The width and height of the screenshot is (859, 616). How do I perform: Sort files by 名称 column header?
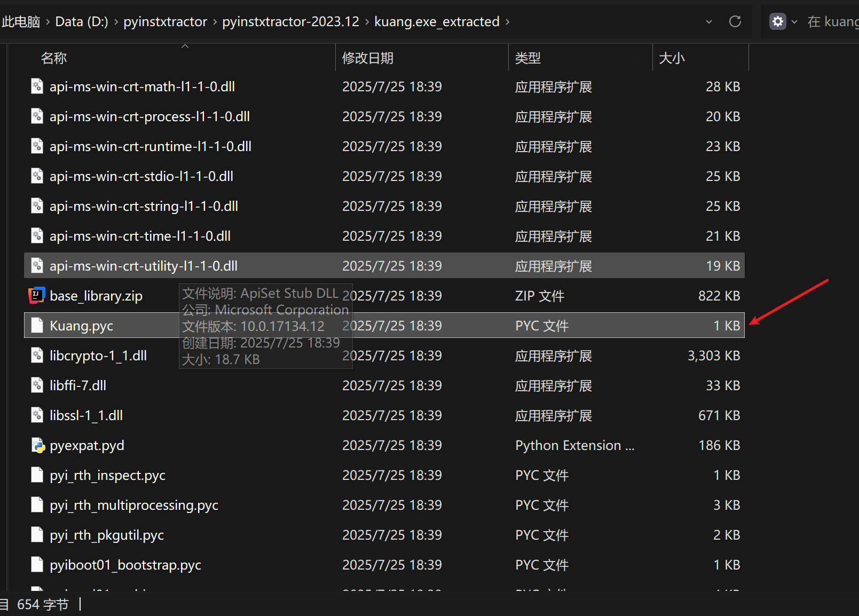54,58
